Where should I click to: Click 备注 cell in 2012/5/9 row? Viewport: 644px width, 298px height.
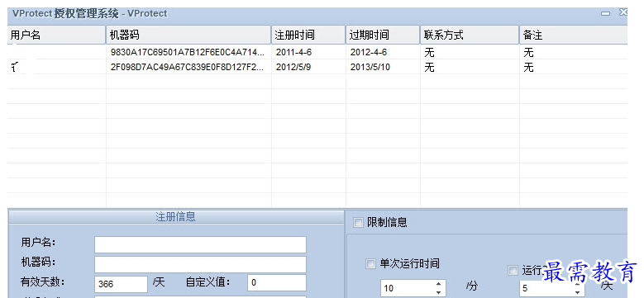(x=528, y=67)
